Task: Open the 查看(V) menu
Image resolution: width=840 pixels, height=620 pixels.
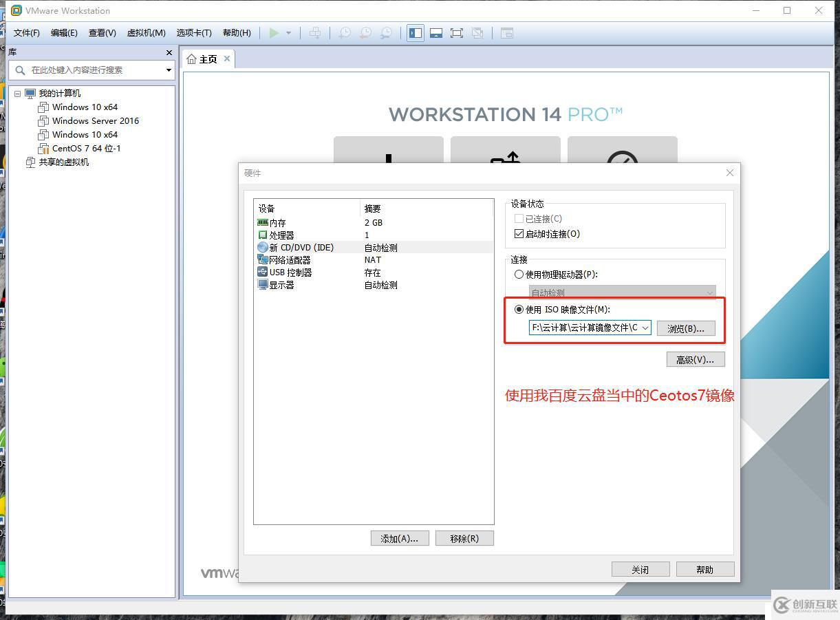Action: tap(103, 33)
